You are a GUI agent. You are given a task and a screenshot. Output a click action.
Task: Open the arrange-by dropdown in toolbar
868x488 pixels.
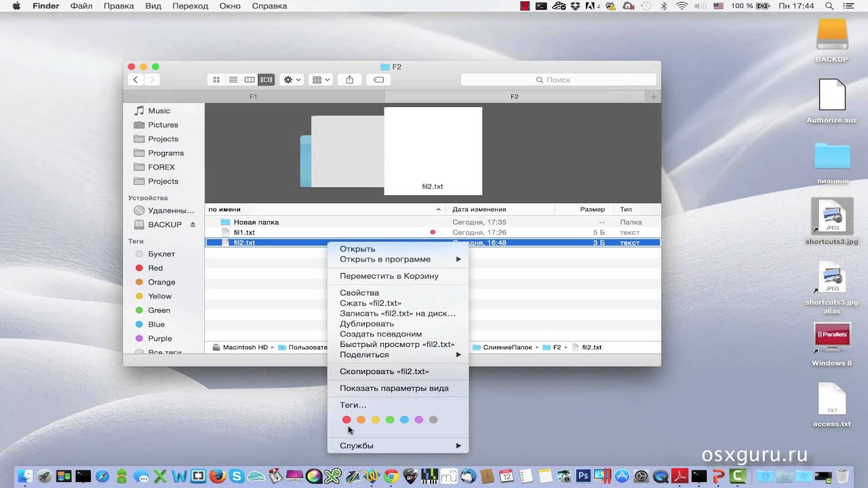[x=320, y=80]
